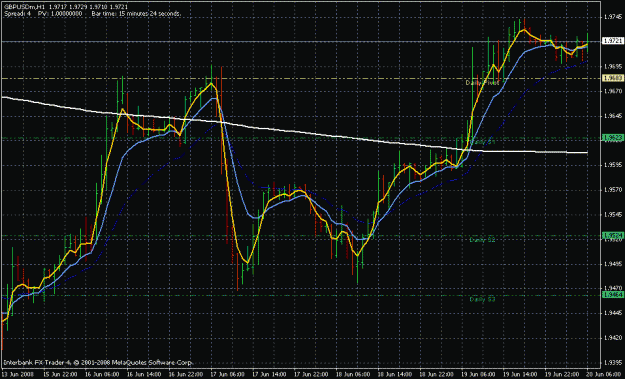Click the Daily Pivot price label 1.9683
The width and height of the screenshot is (625, 379).
tap(613, 79)
